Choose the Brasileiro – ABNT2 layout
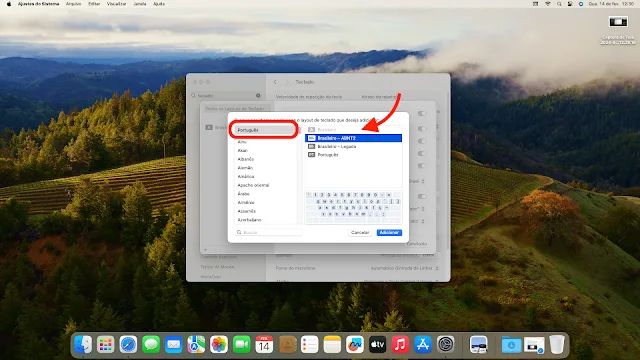Image resolution: width=640 pixels, height=360 pixels. tap(353, 138)
